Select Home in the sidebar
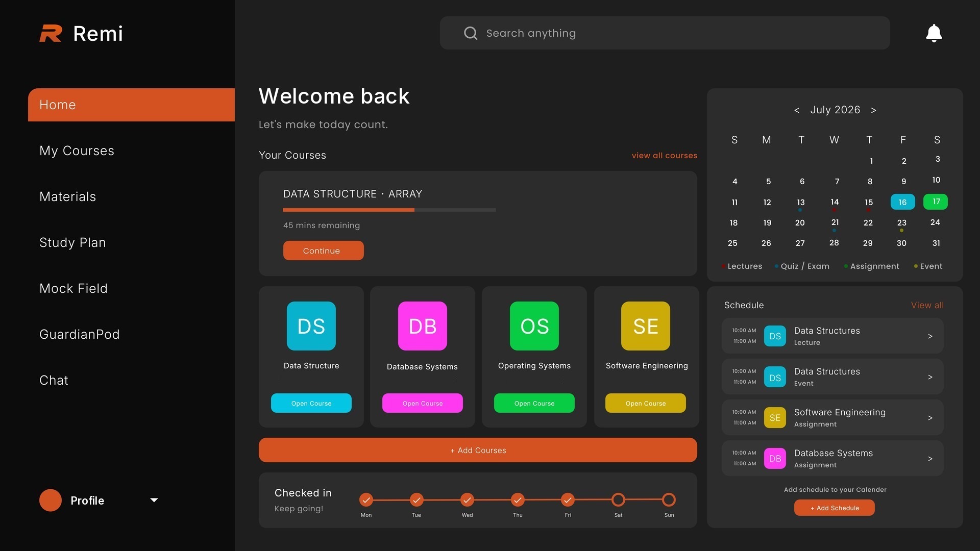The image size is (980, 551). [131, 105]
